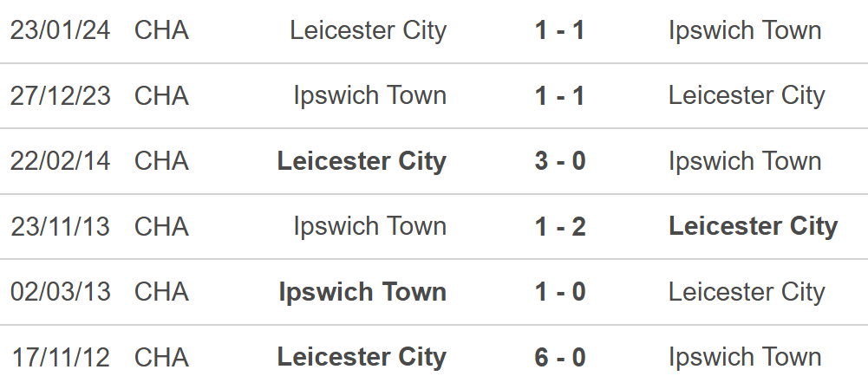Image resolution: width=868 pixels, height=389 pixels.
Task: Select Leicester City in the 02/03/13 row
Action: click(747, 292)
